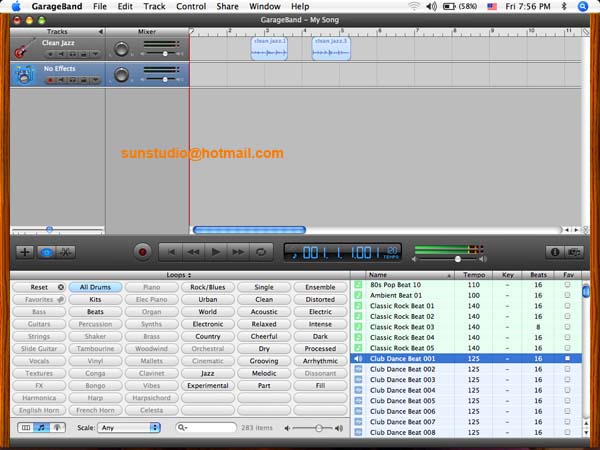This screenshot has height=450, width=600.
Task: Open the Edit menu
Action: (125, 7)
